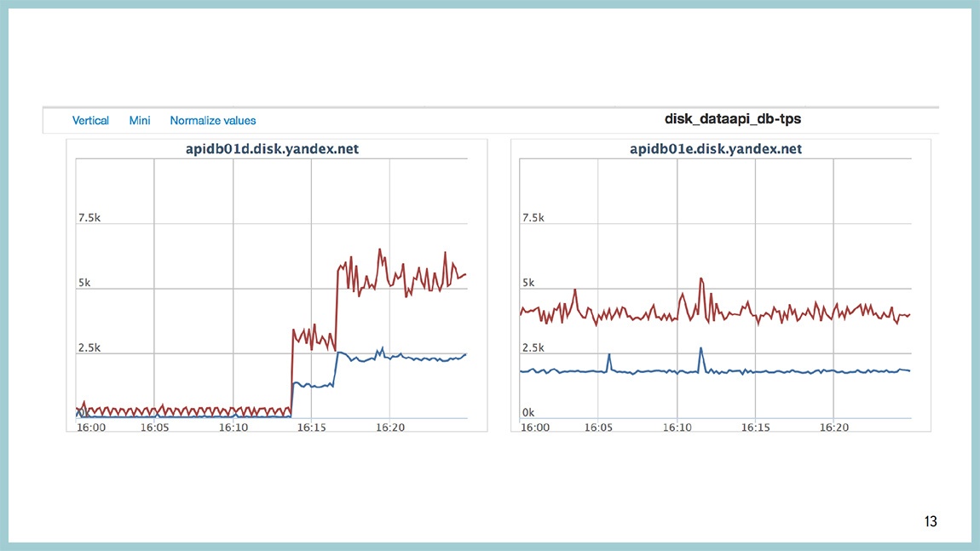Screen dimensions: 980x551
Task: Select the blue series line in right chart
Action: tap(810, 370)
